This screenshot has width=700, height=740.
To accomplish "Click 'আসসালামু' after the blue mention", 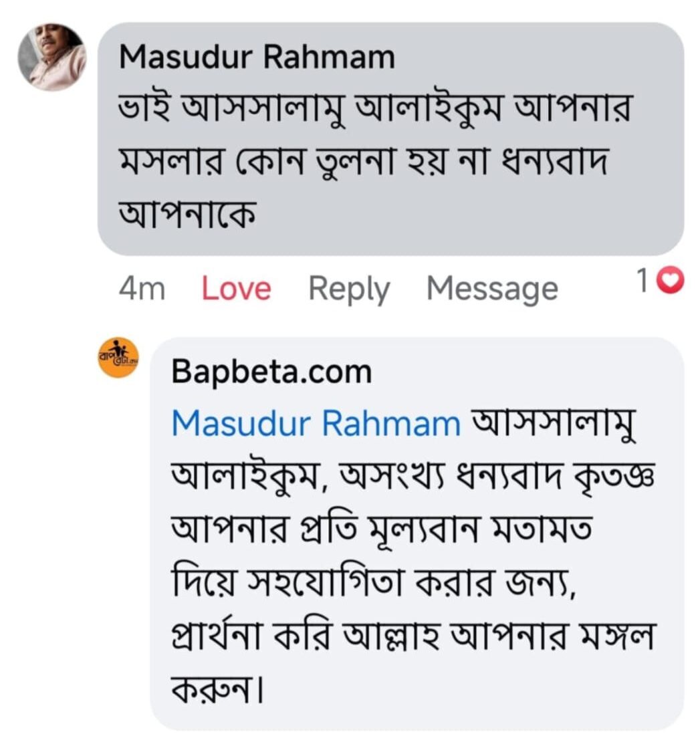I will tap(554, 424).
